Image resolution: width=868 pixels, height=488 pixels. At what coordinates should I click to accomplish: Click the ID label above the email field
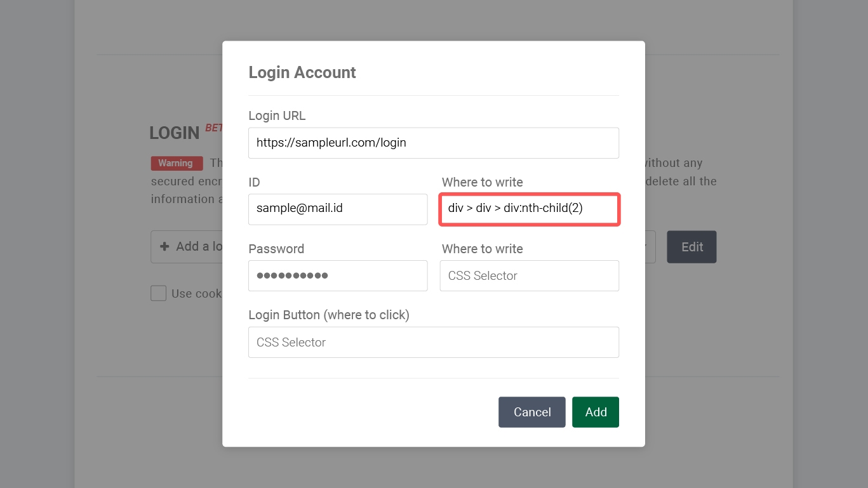(x=254, y=182)
